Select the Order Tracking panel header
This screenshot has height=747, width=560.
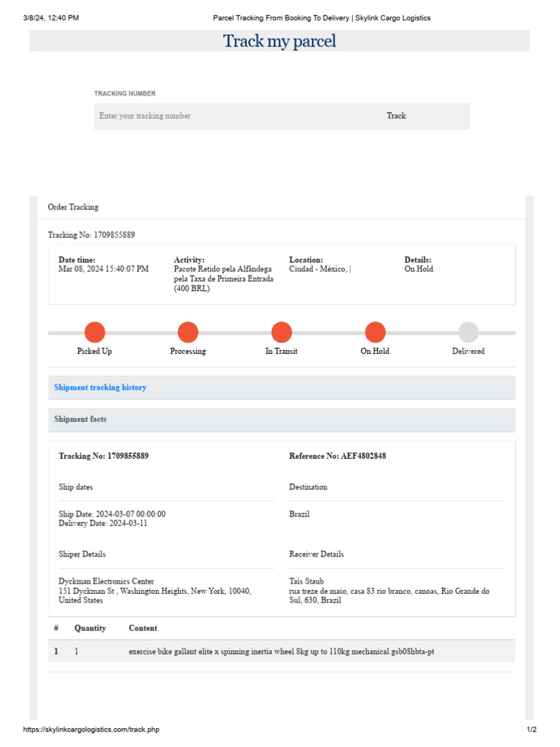73,207
